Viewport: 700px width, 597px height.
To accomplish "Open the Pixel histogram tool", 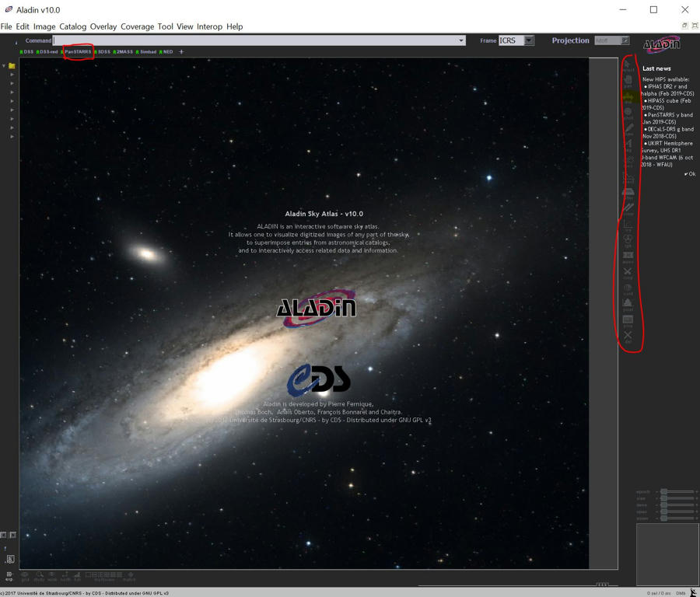I will [x=628, y=305].
